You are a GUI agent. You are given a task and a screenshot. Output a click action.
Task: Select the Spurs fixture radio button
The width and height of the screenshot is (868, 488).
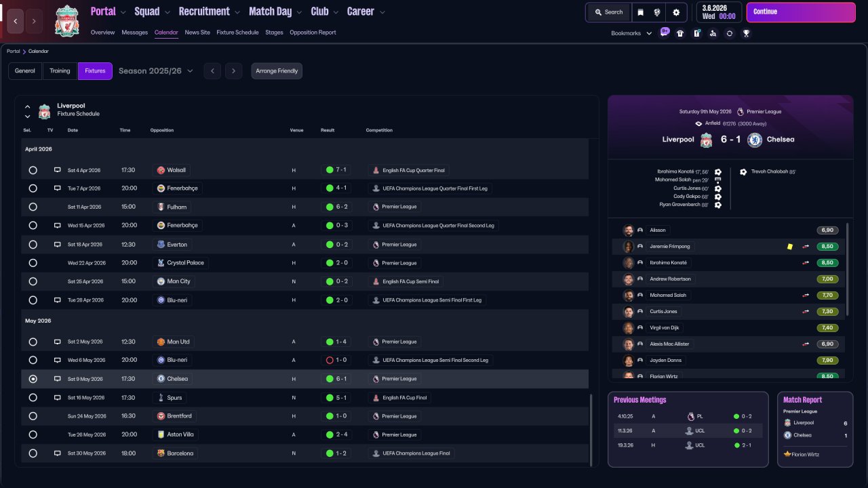coord(33,398)
